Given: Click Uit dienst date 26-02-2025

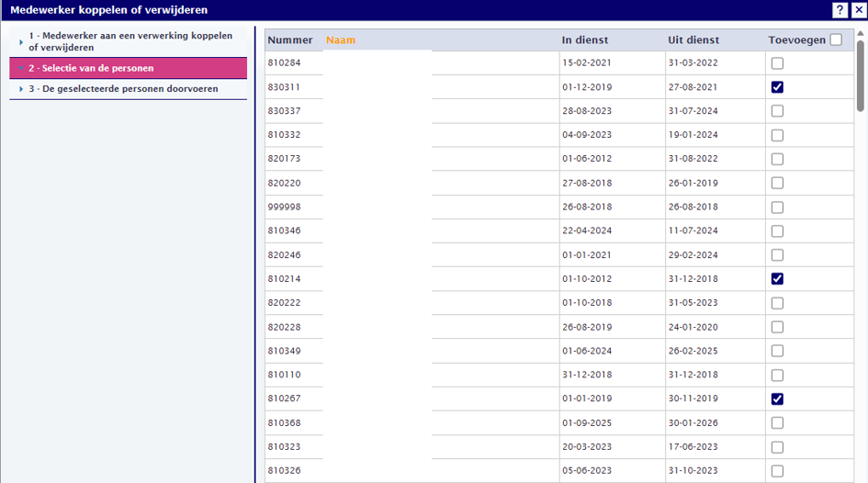Looking at the screenshot, I should click(693, 350).
